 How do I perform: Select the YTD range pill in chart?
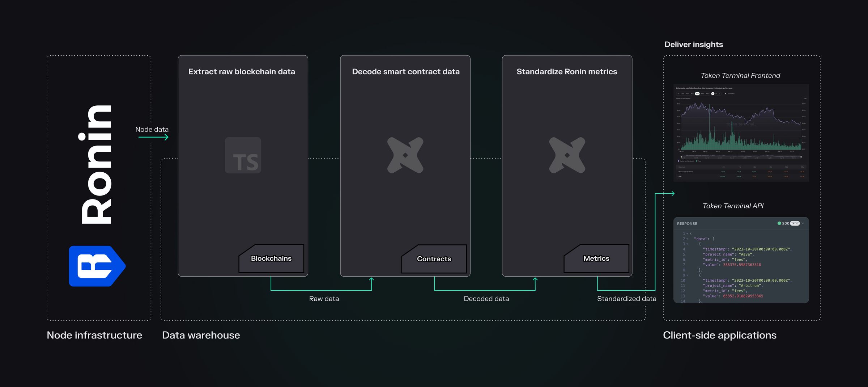[697, 94]
